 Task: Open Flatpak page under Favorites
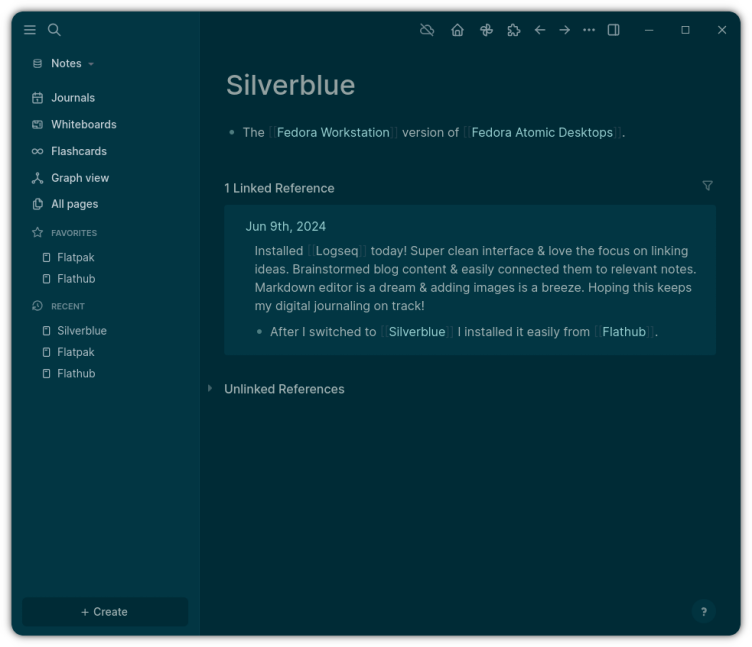[x=75, y=257]
